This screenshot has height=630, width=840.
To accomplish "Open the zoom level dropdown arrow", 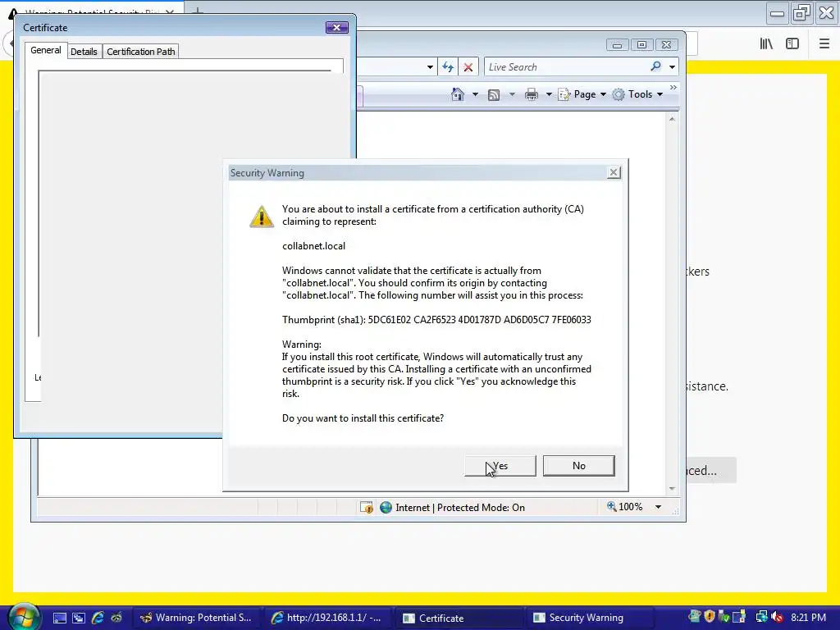I will pos(658,507).
